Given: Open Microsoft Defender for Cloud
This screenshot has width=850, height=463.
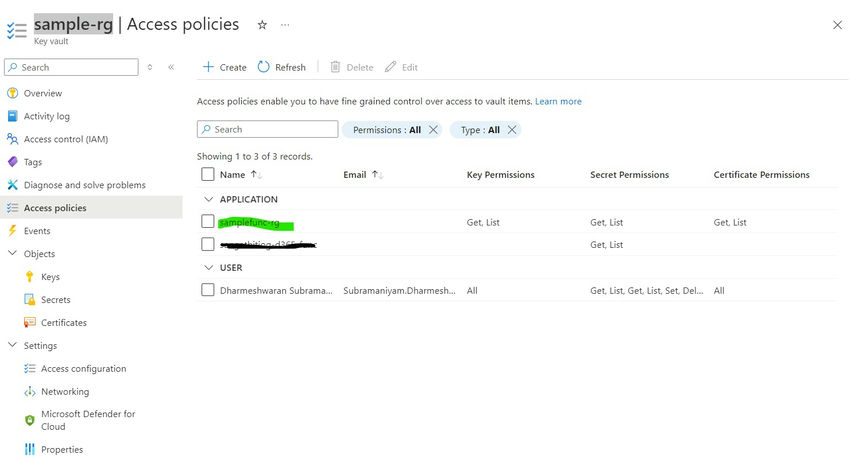Looking at the screenshot, I should pyautogui.click(x=88, y=420).
